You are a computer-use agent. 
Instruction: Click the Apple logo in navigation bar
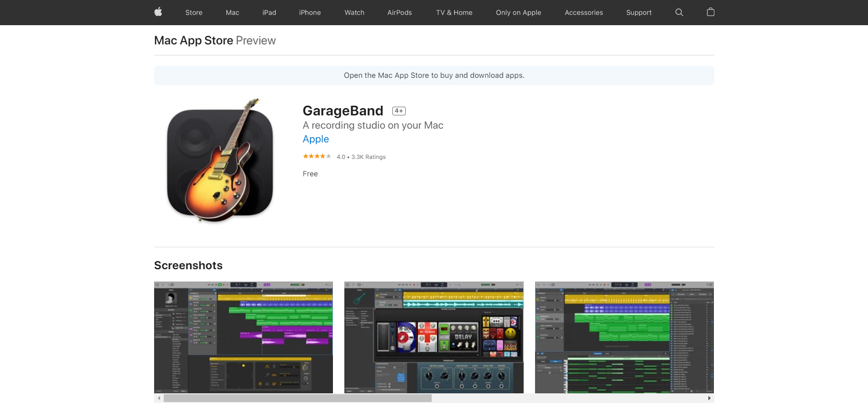[158, 12]
